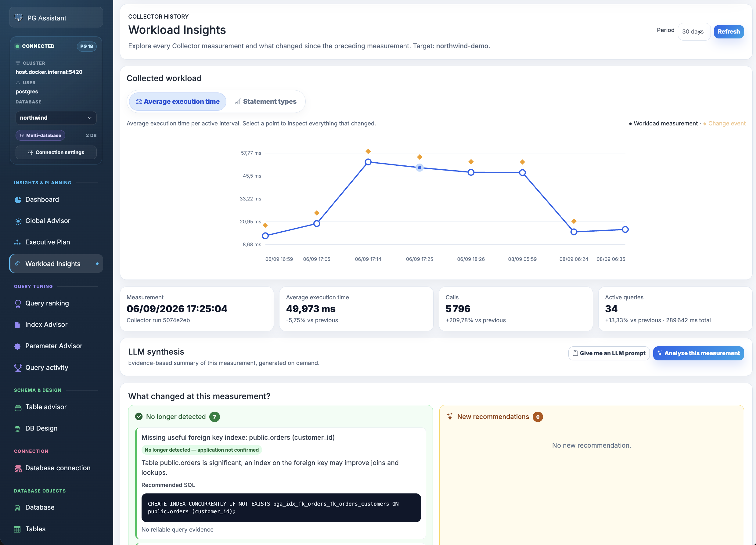Click the change event diamond above 08/09 06:24

pos(574,221)
